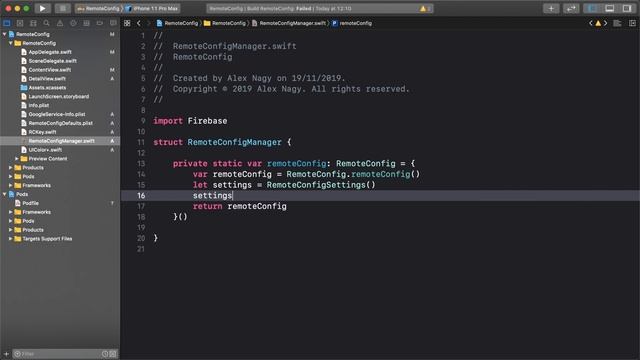
Task: Click RemoteConfig folder in breadcrumb bar
Action: click(x=225, y=23)
